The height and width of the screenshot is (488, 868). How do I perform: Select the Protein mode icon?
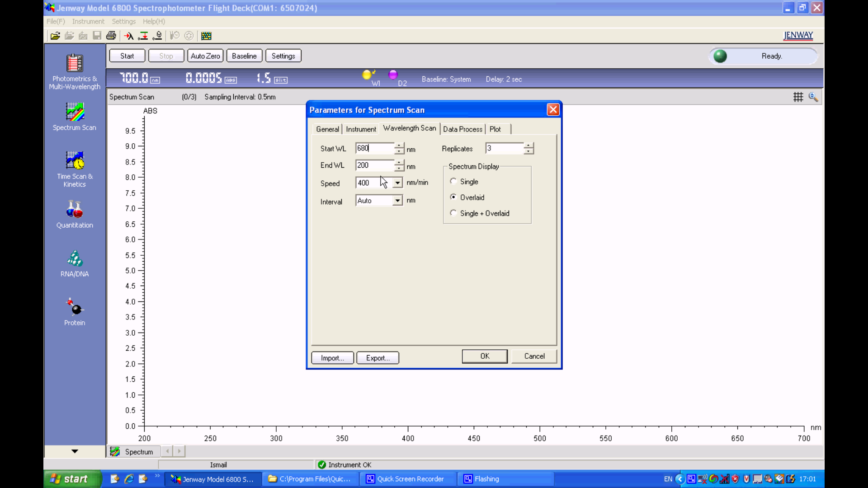tap(75, 307)
